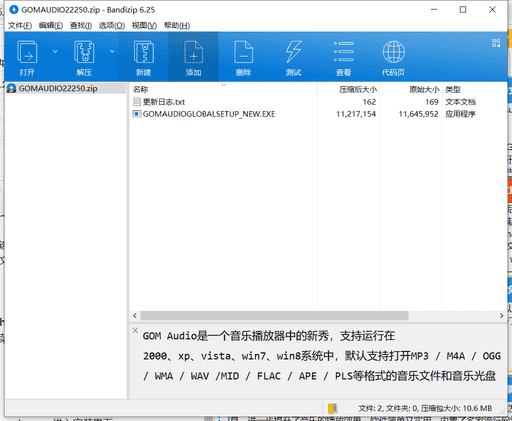Click the compressed size value 162
The width and height of the screenshot is (512, 421).
pos(369,102)
